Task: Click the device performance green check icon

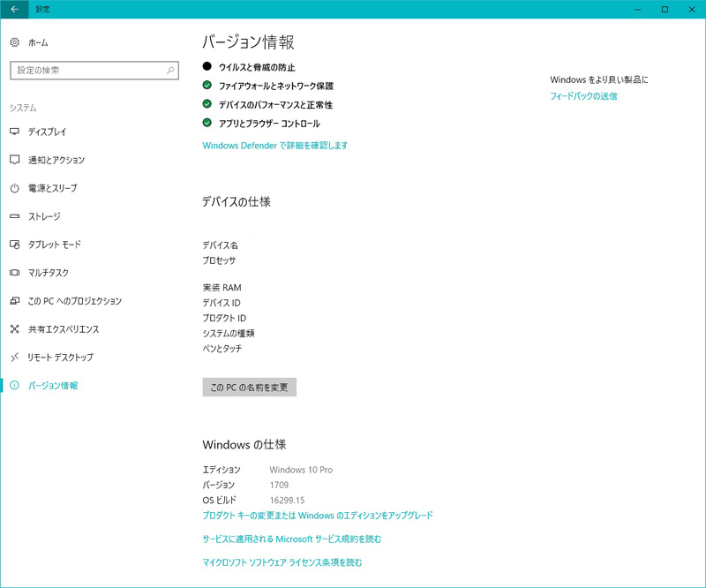Action: (x=207, y=103)
